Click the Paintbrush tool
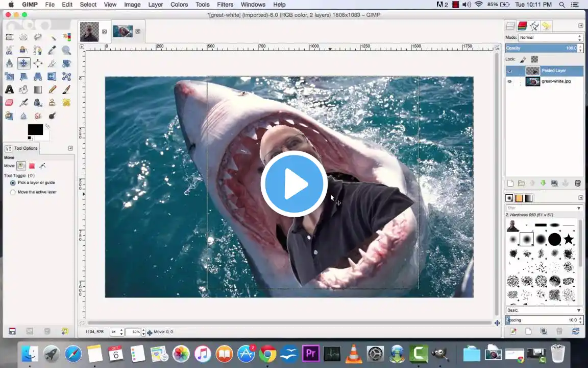 click(x=66, y=89)
